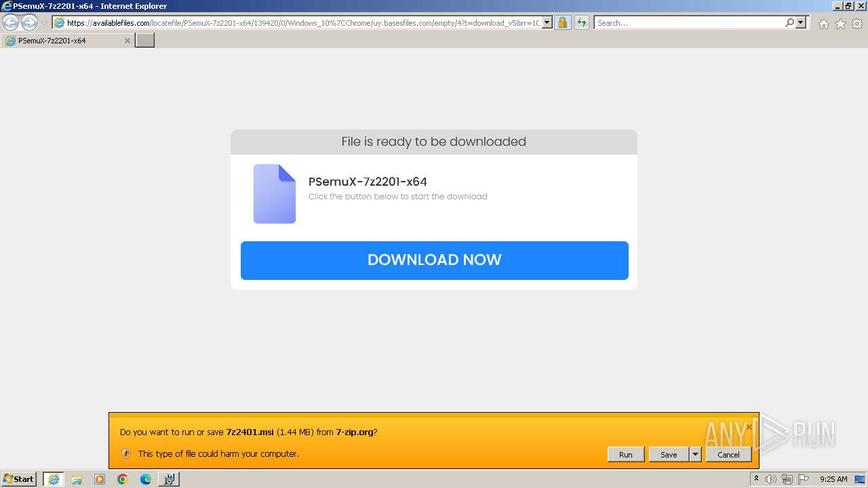Click into the Search box
The image size is (868, 488).
click(x=689, y=22)
